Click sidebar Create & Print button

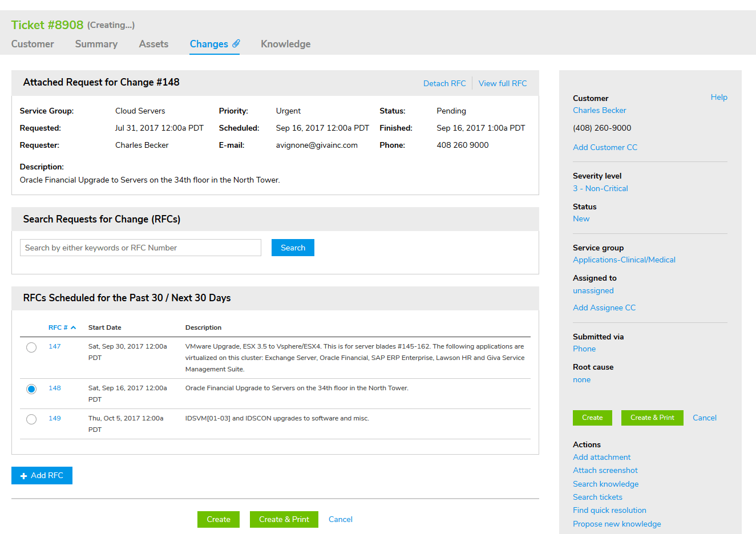(x=652, y=418)
